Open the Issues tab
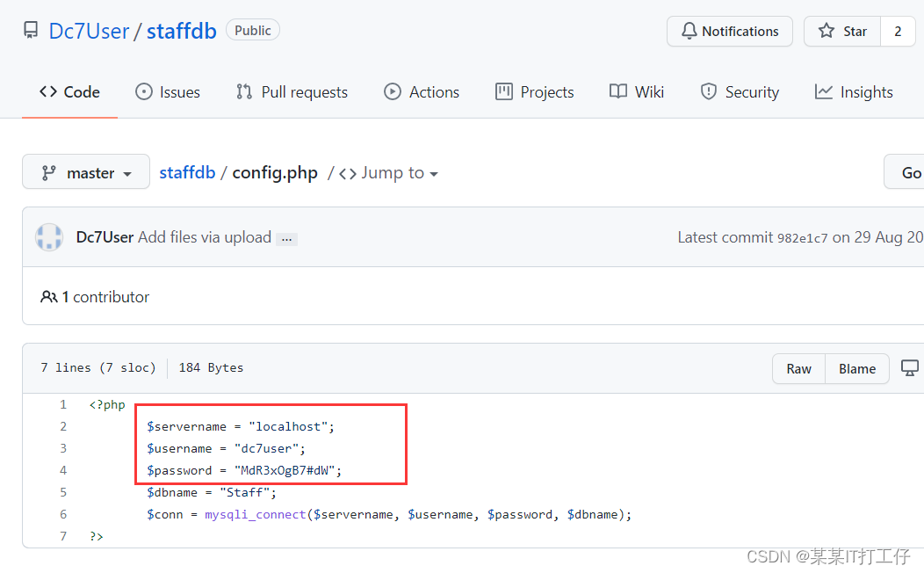Screen dimensions: 924x573 (x=168, y=92)
